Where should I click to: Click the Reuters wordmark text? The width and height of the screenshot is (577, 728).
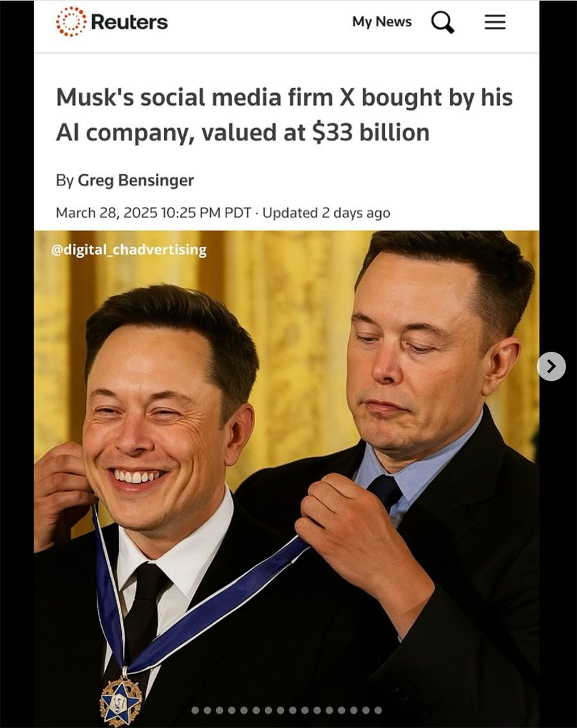point(129,22)
